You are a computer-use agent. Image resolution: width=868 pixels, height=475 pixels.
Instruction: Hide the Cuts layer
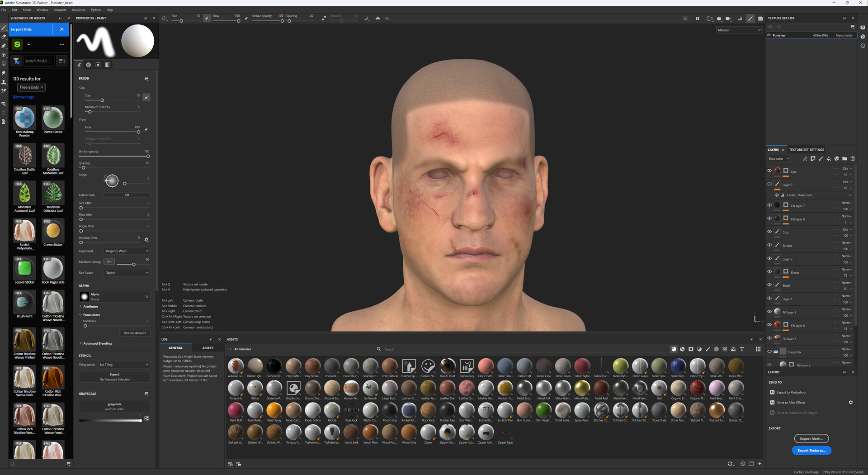click(x=769, y=232)
